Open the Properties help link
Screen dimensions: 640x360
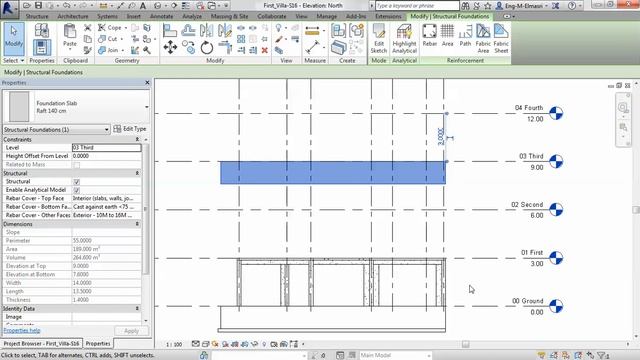pyautogui.click(x=22, y=331)
